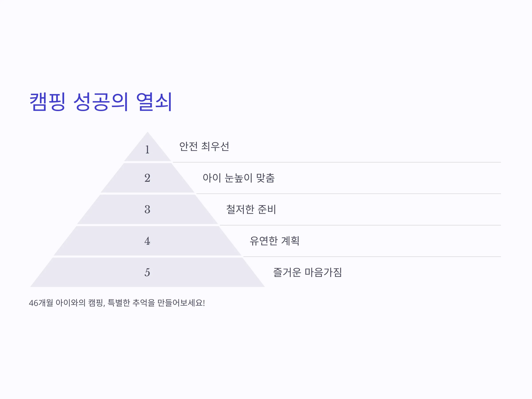The height and width of the screenshot is (399, 532).
Task: Click the word 열쇠 in the heading
Action: pos(154,102)
